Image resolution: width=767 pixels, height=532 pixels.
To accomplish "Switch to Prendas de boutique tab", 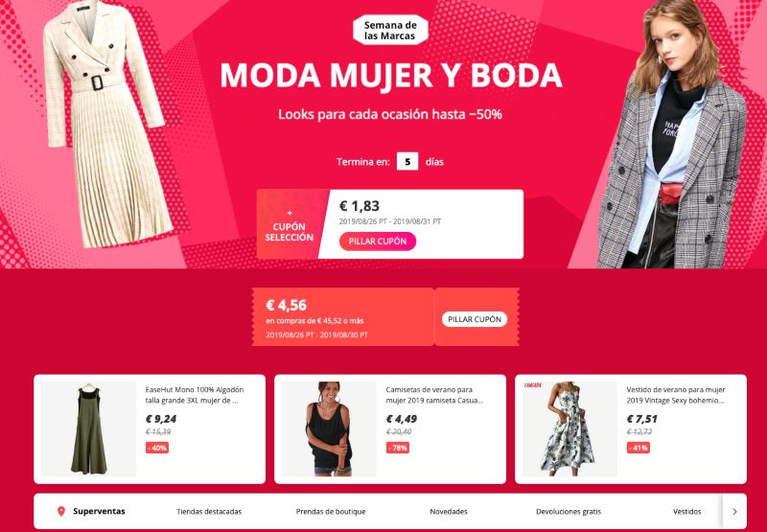I will click(x=331, y=512).
